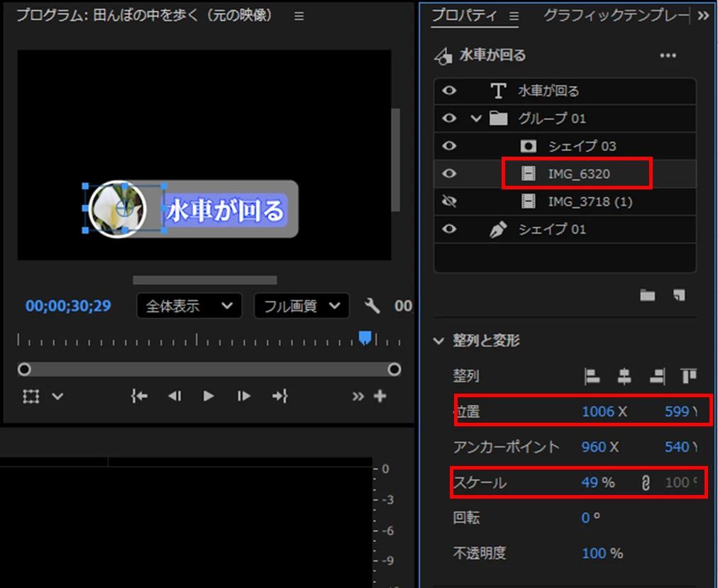Show the hidden IMG_3718 (1) layer
This screenshot has height=588, width=718.
pyautogui.click(x=449, y=201)
